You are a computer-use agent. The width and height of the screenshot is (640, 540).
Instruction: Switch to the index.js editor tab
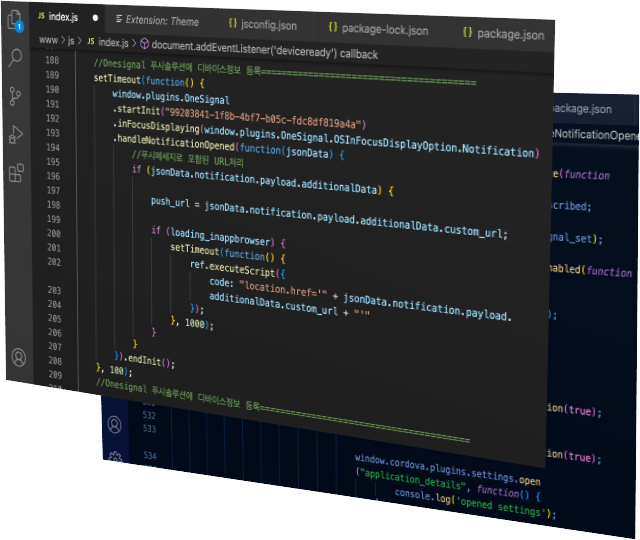(x=62, y=18)
